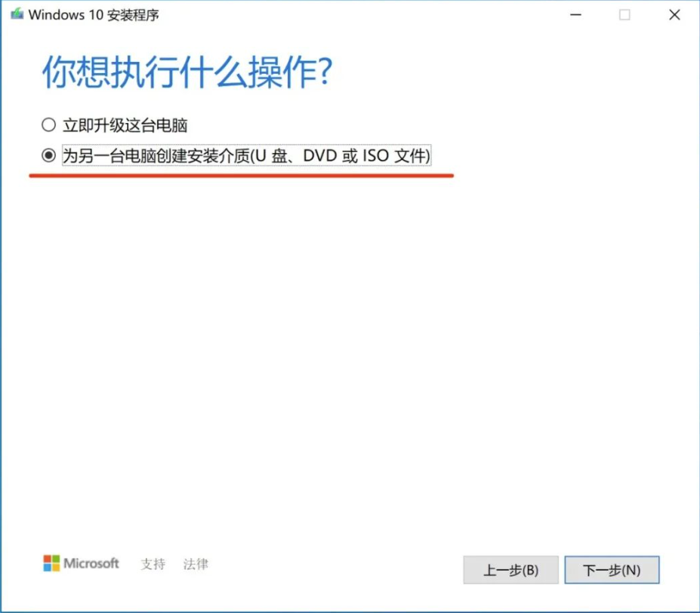This screenshot has height=613, width=700.
Task: Select the 立即升级这台电脑 radio circle
Action: tap(48, 125)
